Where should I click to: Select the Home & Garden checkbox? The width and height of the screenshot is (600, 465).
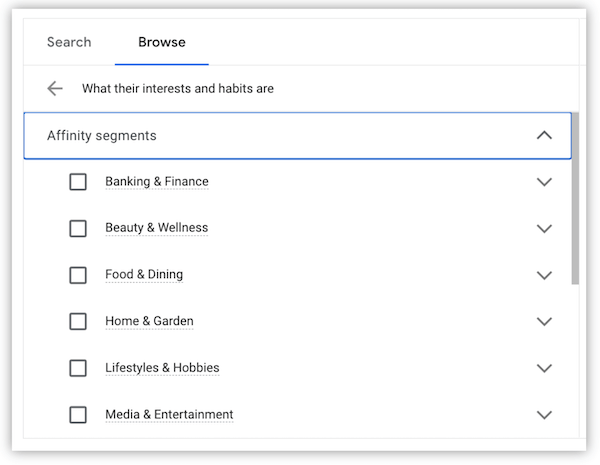78,321
